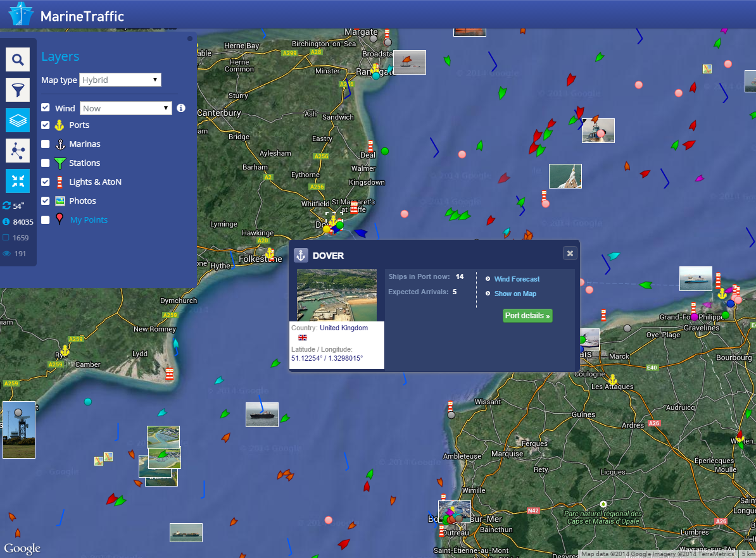Close the Dover port popup
Viewport: 756px width, 558px height.
570,253
